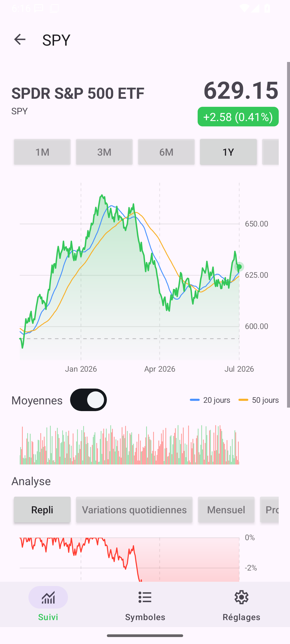The image size is (290, 644).
Task: Tap the back arrow icon
Action: [20, 40]
